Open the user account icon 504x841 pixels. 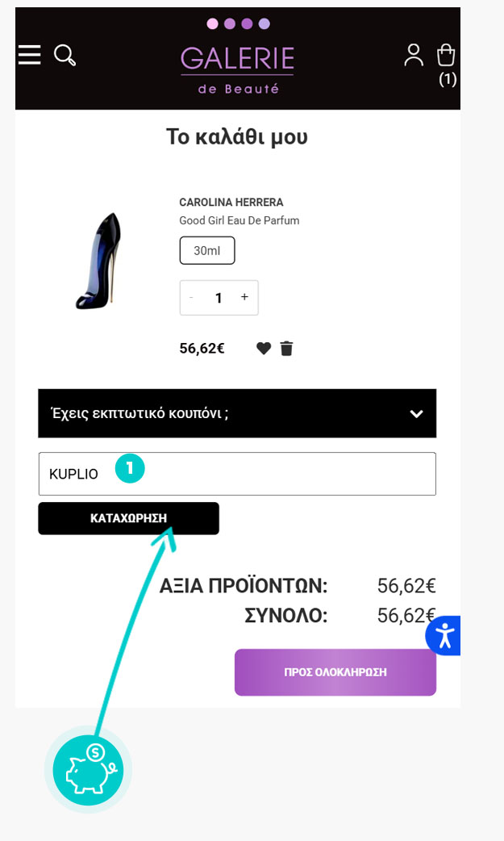414,55
